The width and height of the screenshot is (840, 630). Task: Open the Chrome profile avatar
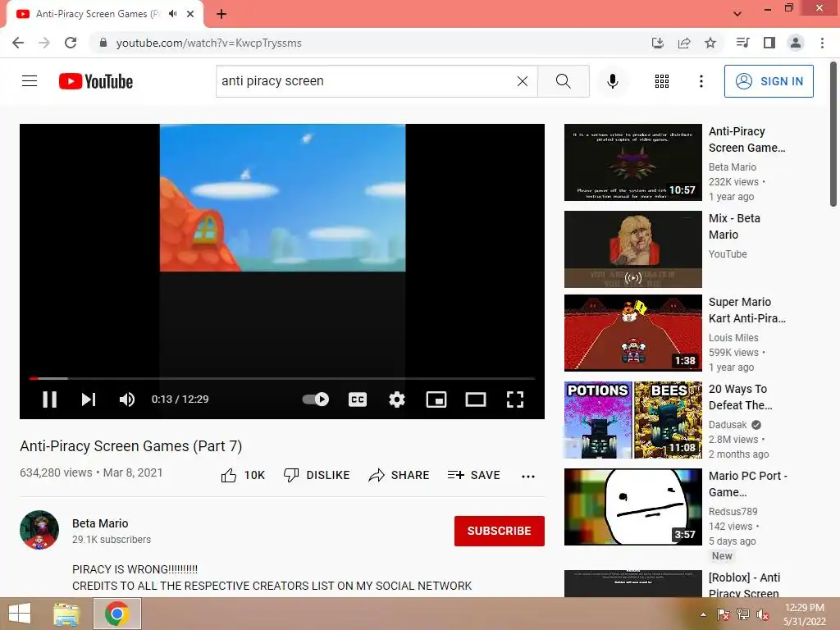coord(796,43)
